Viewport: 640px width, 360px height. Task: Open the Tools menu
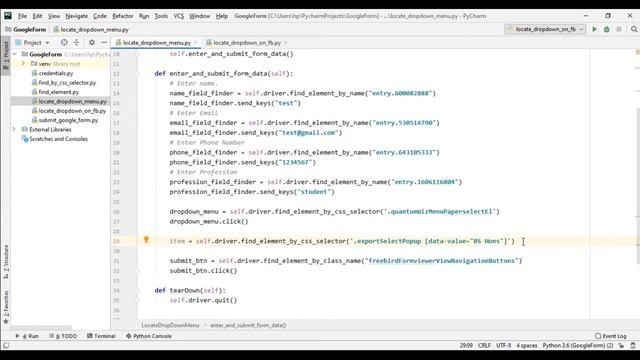pyautogui.click(x=161, y=16)
